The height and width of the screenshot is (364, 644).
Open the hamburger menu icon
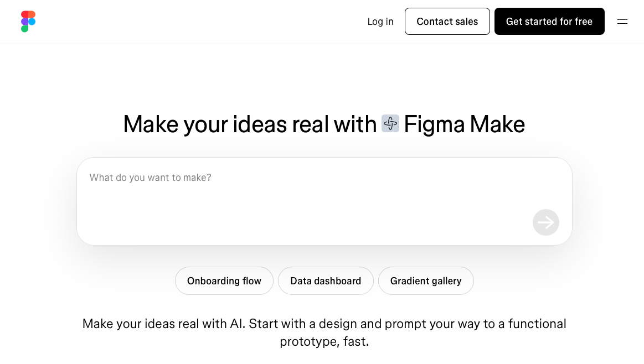[622, 22]
